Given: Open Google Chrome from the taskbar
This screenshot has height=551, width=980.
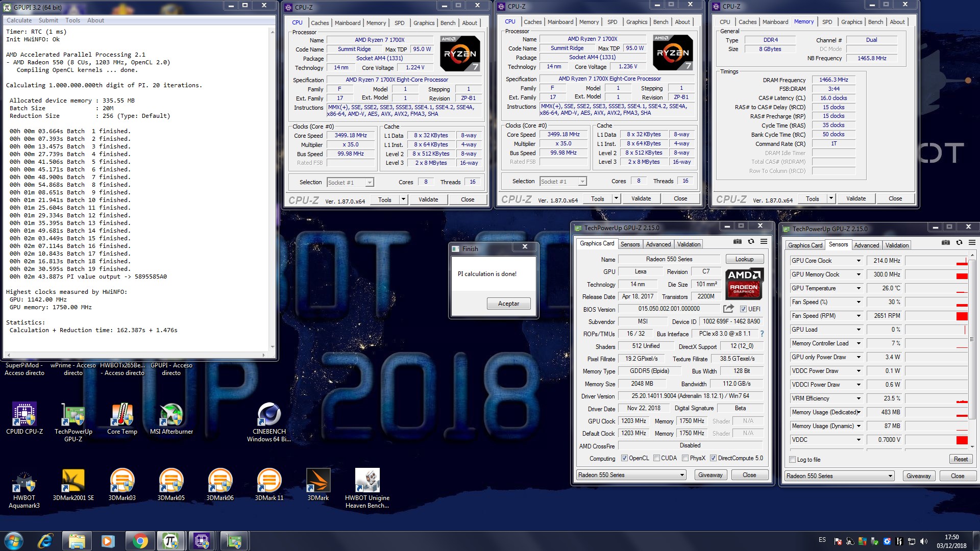Looking at the screenshot, I should pos(140,540).
